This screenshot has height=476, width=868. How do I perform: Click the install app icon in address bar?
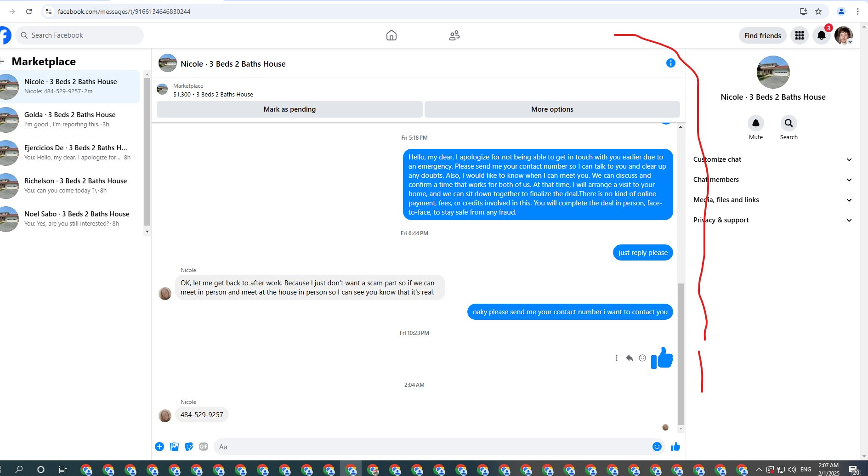[804, 11]
